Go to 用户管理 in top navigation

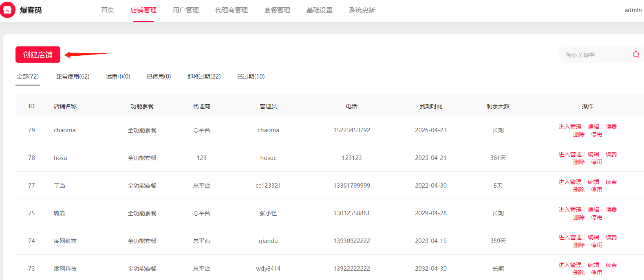(185, 10)
